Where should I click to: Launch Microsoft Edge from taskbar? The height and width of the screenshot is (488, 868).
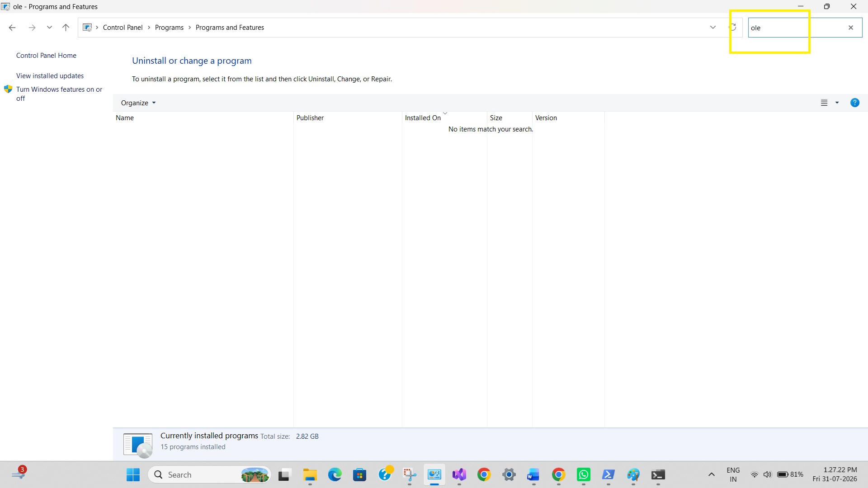point(335,475)
